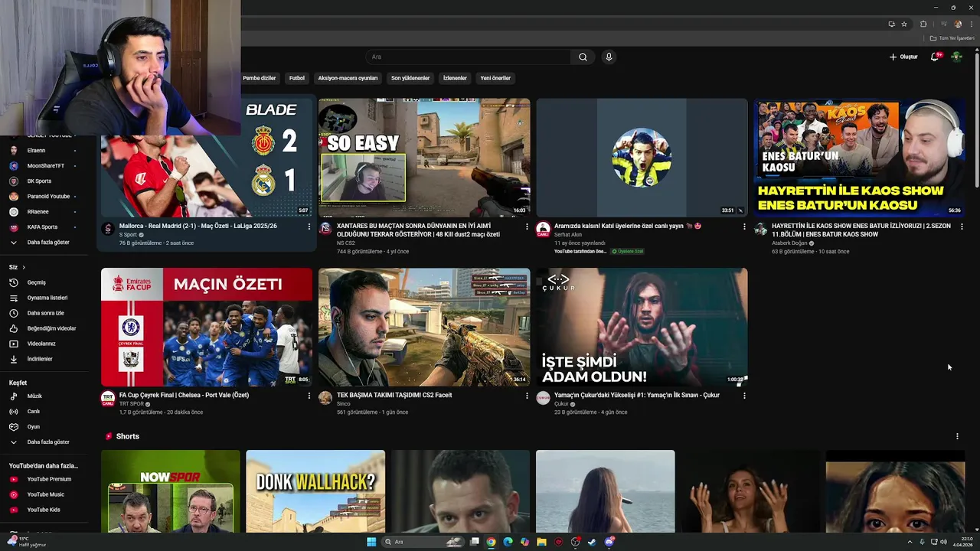
Task: Open Tüm Yer İşaretleri bookmarks folder
Action: coord(952,38)
